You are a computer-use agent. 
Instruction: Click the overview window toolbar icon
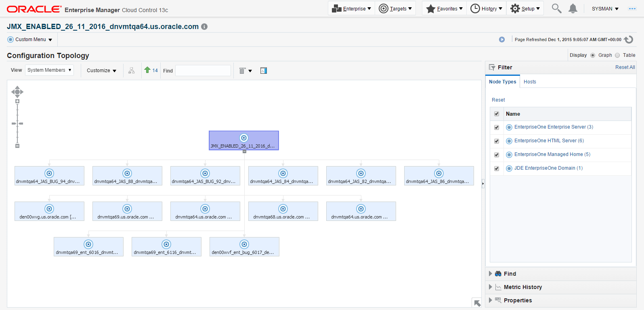coord(264,71)
